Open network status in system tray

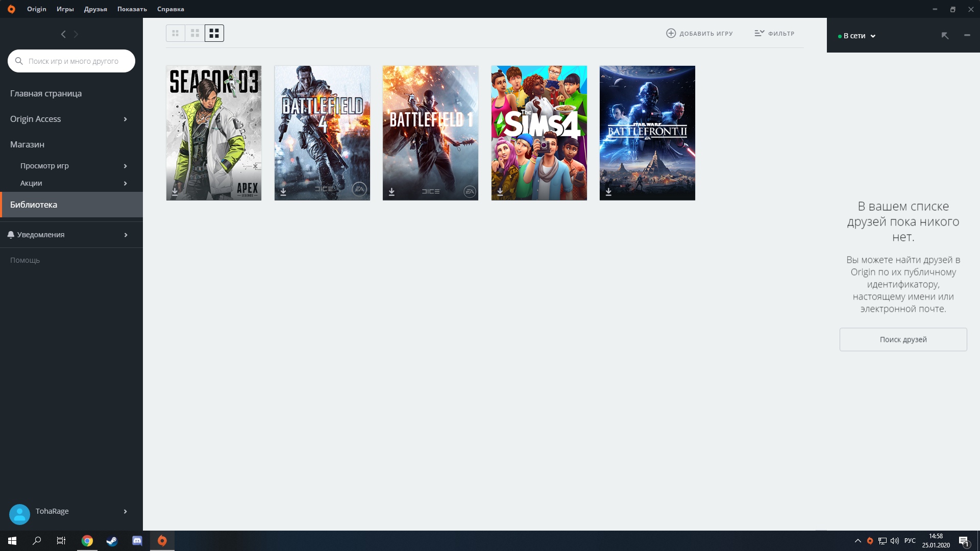[882, 541]
